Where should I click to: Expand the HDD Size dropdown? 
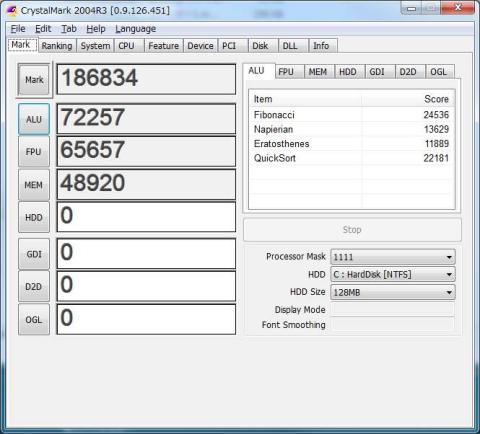[393, 292]
